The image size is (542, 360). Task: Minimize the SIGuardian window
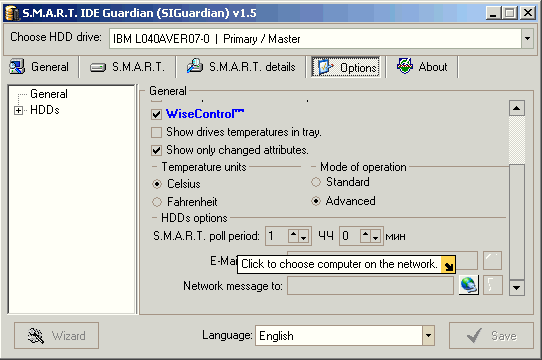[493, 13]
